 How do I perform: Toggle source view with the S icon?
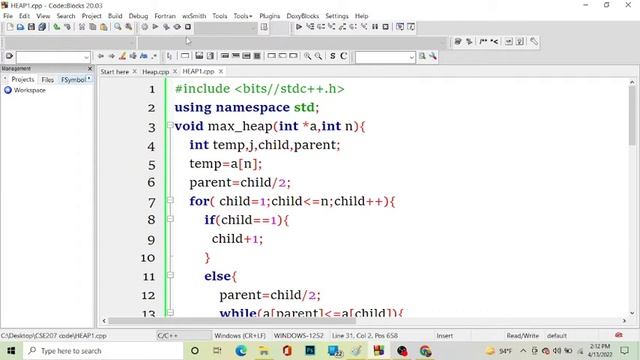click(333, 56)
